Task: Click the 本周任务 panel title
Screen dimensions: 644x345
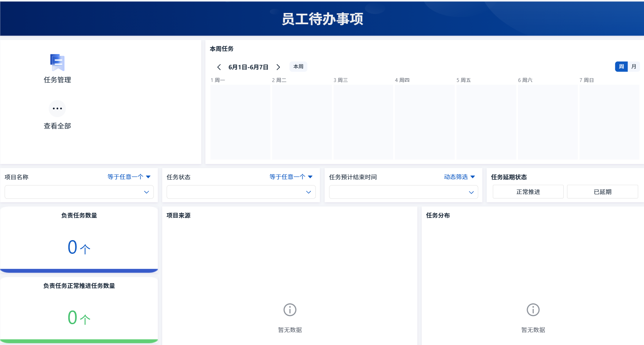Action: click(222, 49)
